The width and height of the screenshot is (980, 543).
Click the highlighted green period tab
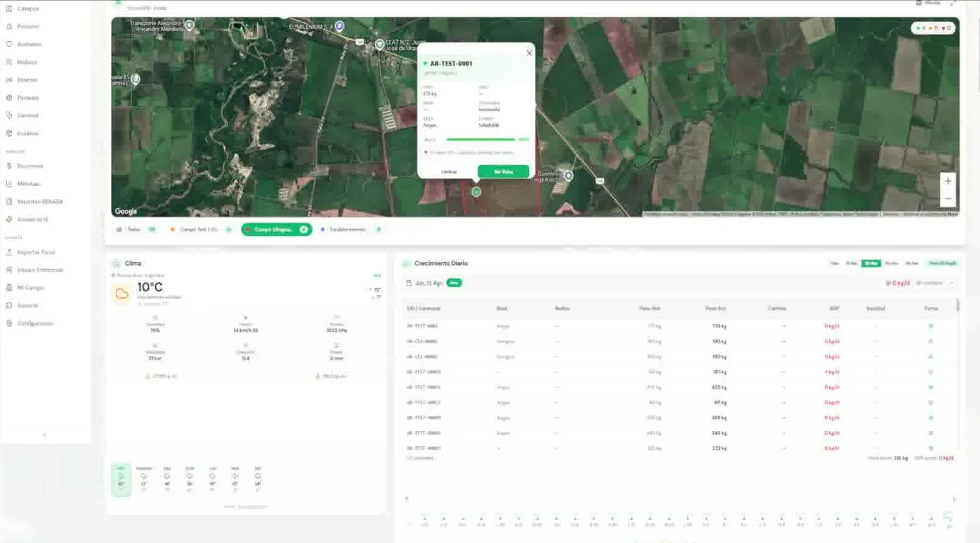click(870, 264)
